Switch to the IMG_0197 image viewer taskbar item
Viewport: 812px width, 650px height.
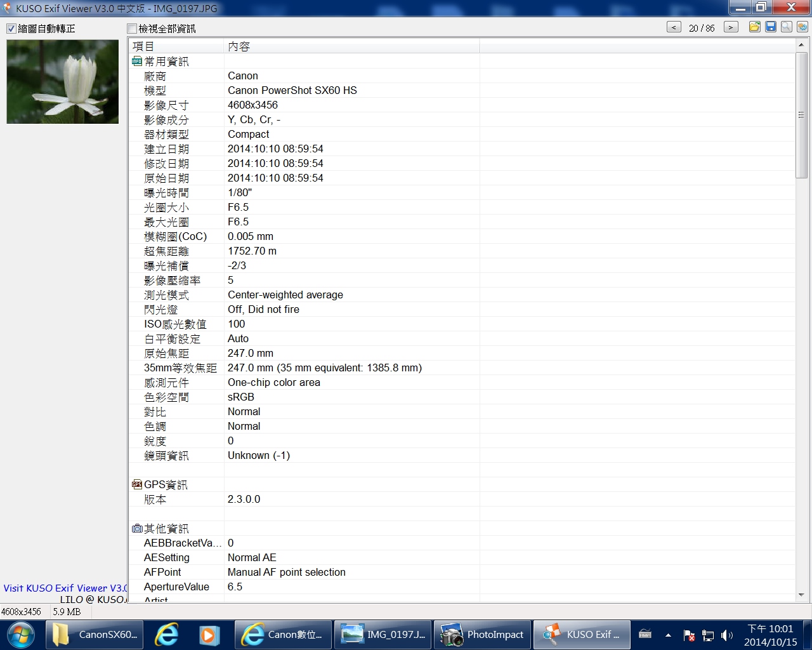[x=383, y=635]
